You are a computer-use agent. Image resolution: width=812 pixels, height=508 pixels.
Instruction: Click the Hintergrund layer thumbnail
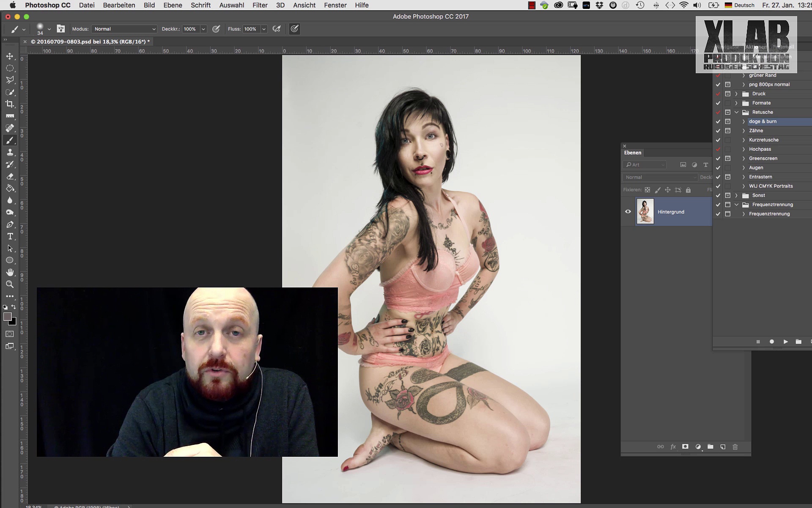click(x=645, y=212)
